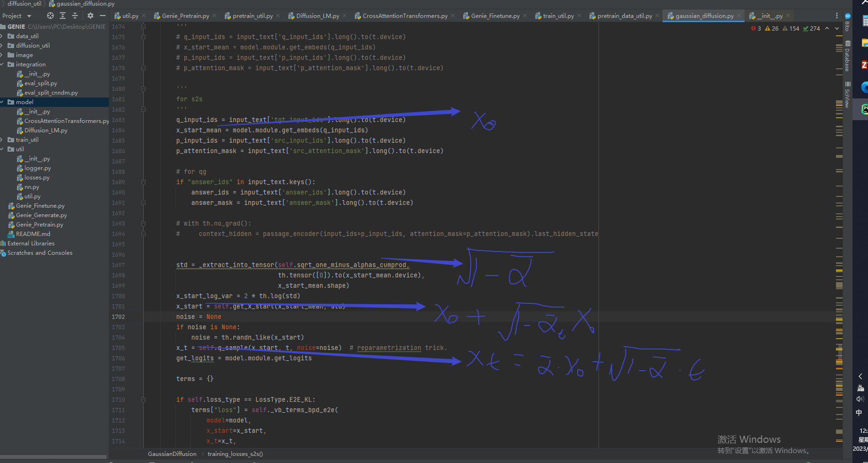The height and width of the screenshot is (463, 868).
Task: Select External Libraries node
Action: [31, 244]
